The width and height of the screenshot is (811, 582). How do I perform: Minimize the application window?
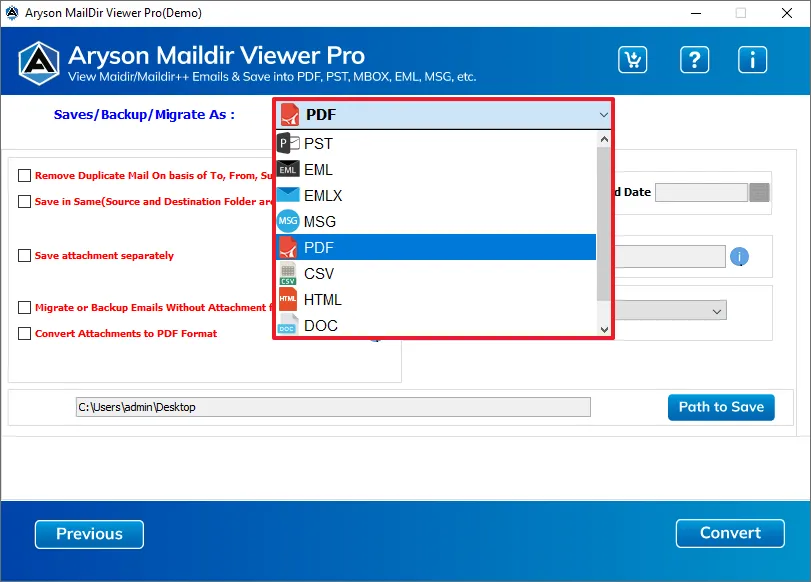pyautogui.click(x=696, y=13)
